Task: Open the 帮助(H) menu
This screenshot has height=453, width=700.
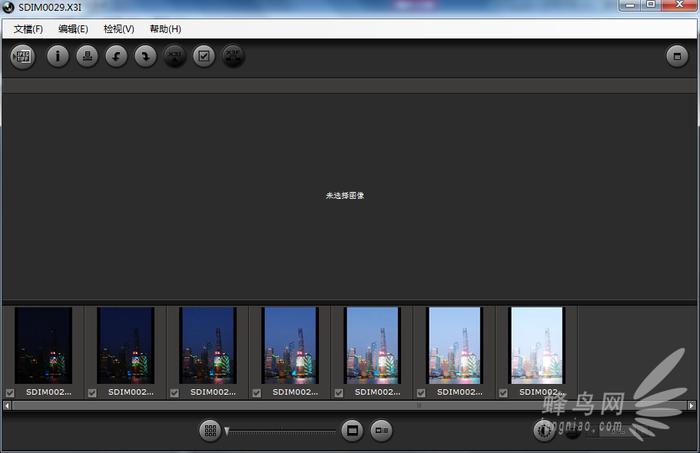Action: pos(165,29)
